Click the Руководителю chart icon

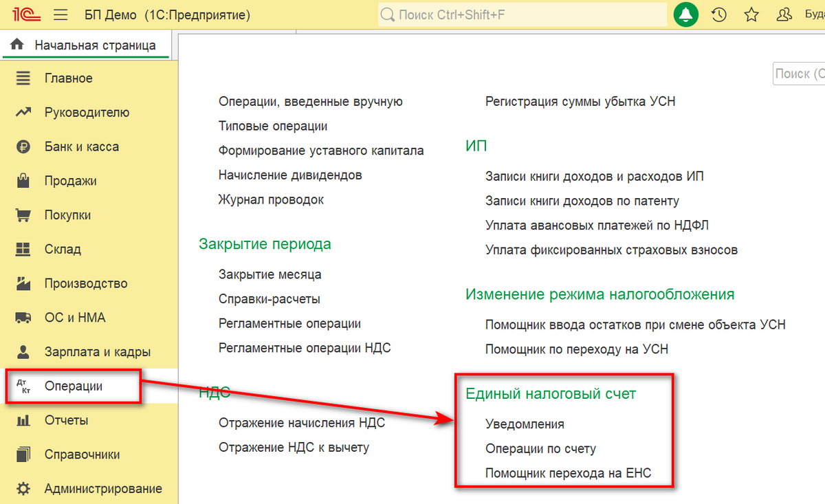[23, 113]
